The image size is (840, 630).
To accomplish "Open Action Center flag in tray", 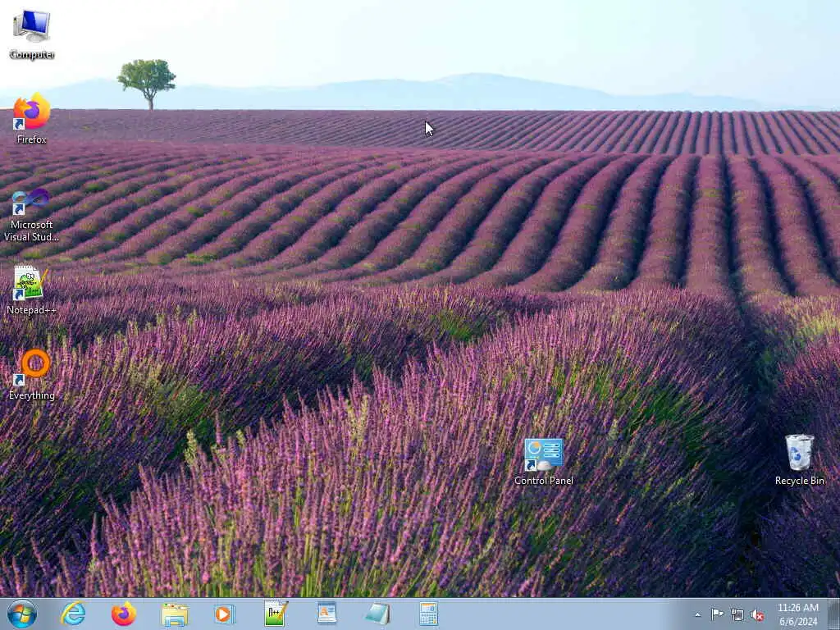I will (x=717, y=614).
